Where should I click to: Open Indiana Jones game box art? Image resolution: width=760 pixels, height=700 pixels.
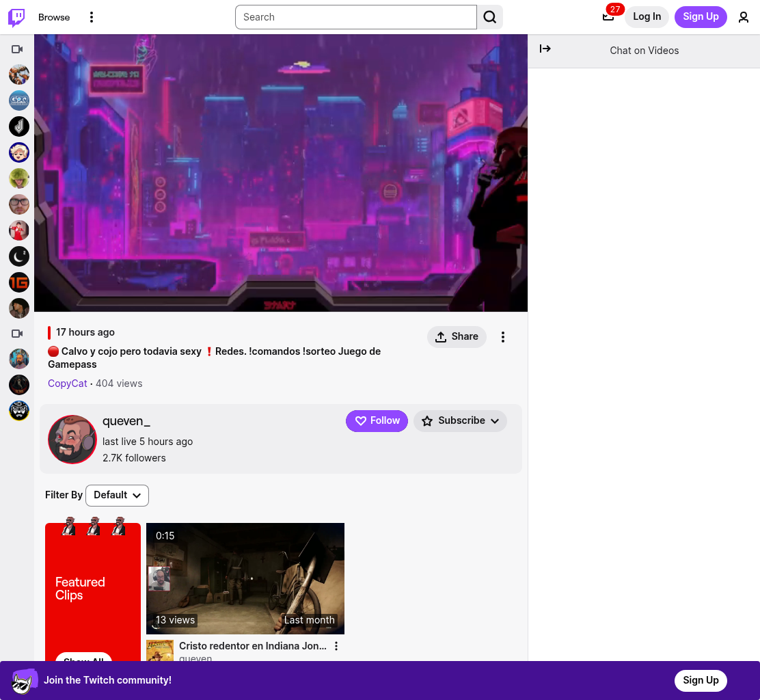(x=160, y=651)
